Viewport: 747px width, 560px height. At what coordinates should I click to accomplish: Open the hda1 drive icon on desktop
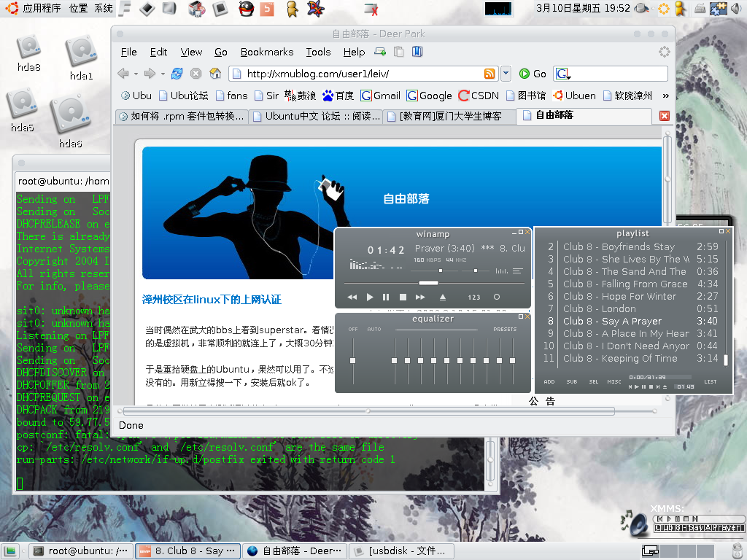tap(82, 58)
